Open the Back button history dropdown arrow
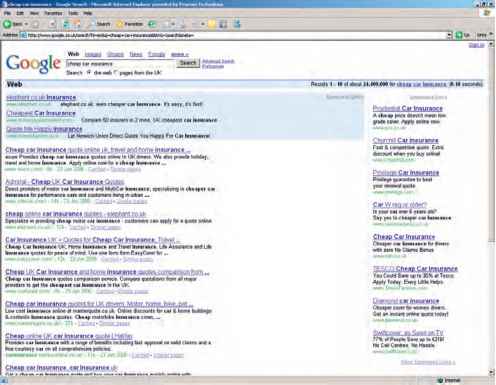Screen dimensions: 496x385 pos(26,24)
